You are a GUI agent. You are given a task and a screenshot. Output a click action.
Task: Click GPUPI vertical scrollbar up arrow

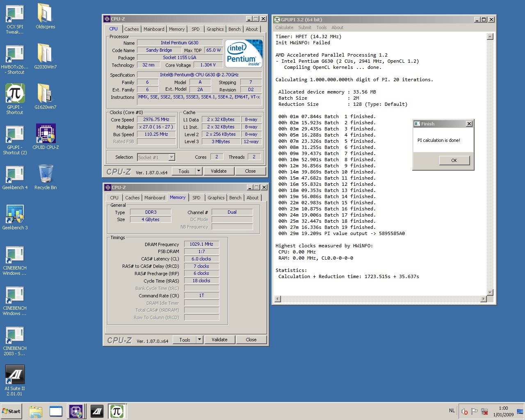490,37
